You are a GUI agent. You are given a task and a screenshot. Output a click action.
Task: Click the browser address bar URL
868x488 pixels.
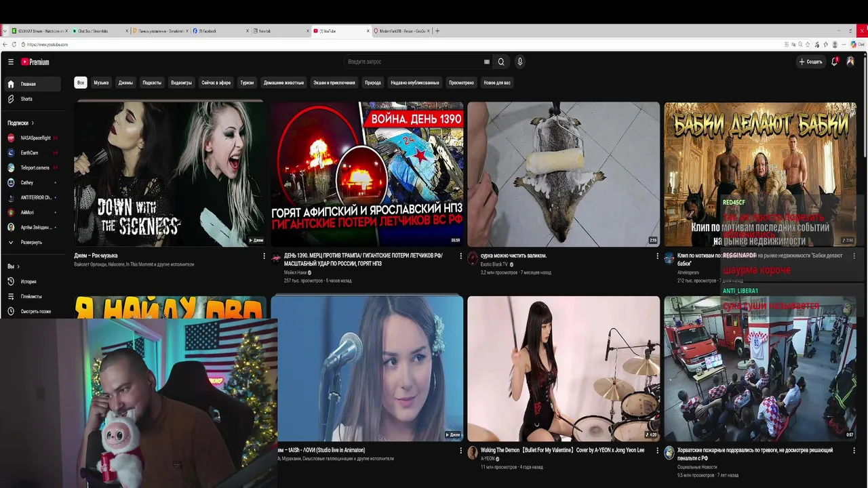47,44
